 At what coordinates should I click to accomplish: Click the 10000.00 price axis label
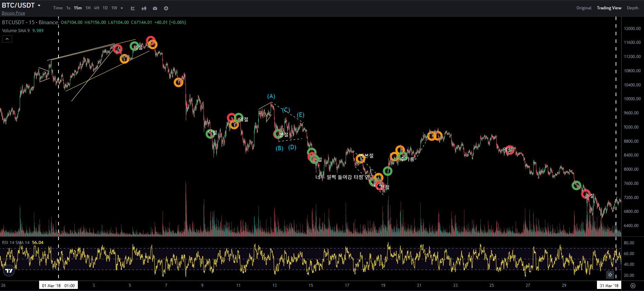632,99
